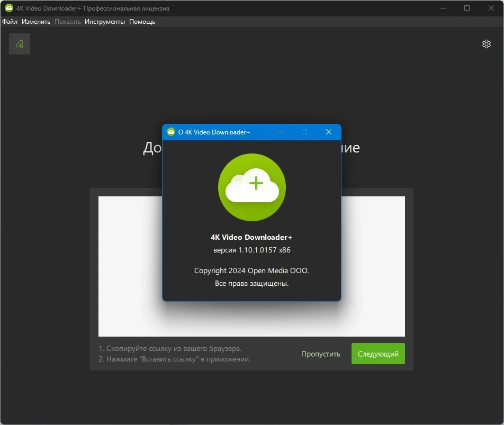
Task: Minimize the main 4K Video Downloader+ window
Action: click(443, 8)
